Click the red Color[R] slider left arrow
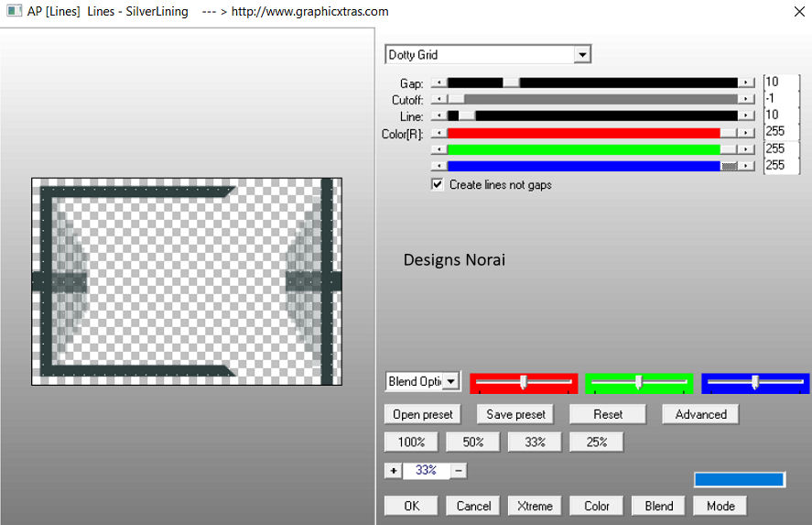The height and width of the screenshot is (525, 812). click(439, 133)
